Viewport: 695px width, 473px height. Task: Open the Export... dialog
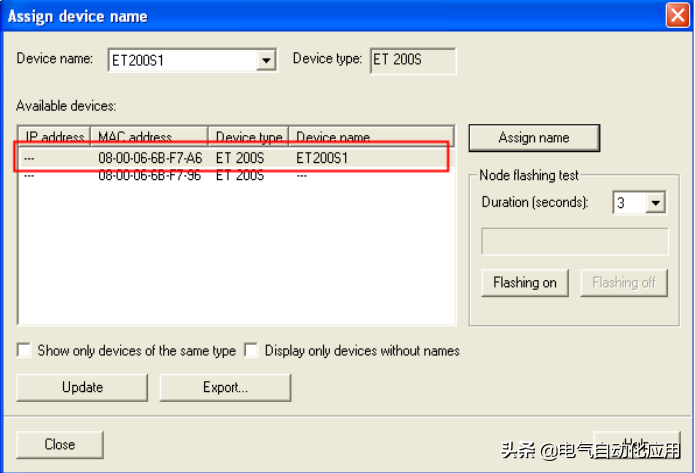tap(225, 387)
